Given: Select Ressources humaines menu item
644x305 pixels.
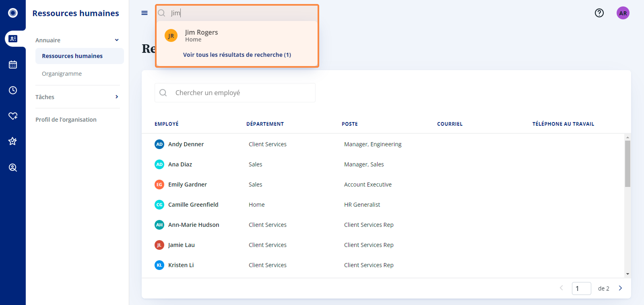Looking at the screenshot, I should (79, 56).
